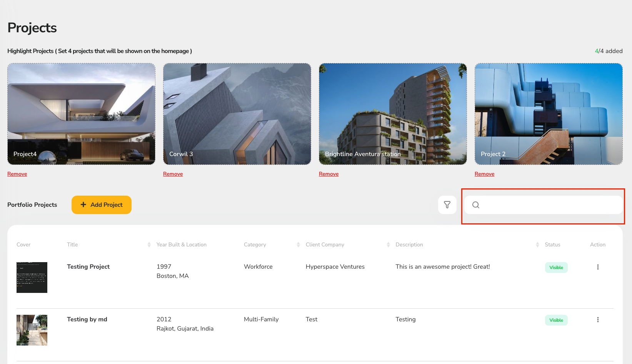
Task: Remove Project4 from highlight projects
Action: (17, 174)
